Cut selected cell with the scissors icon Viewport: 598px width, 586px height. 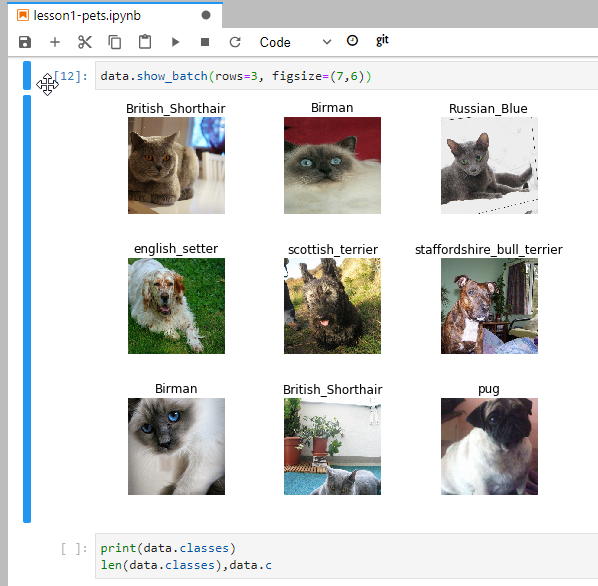coord(85,42)
